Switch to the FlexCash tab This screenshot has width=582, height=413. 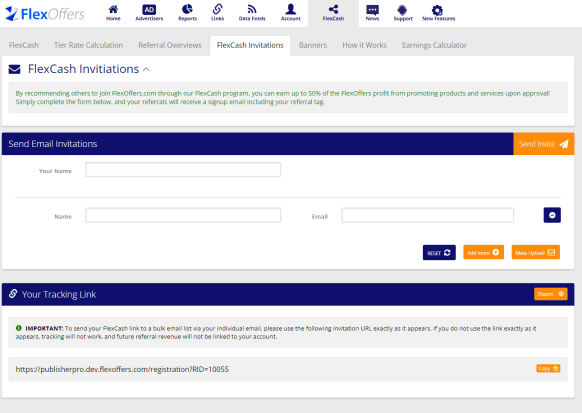coord(24,45)
